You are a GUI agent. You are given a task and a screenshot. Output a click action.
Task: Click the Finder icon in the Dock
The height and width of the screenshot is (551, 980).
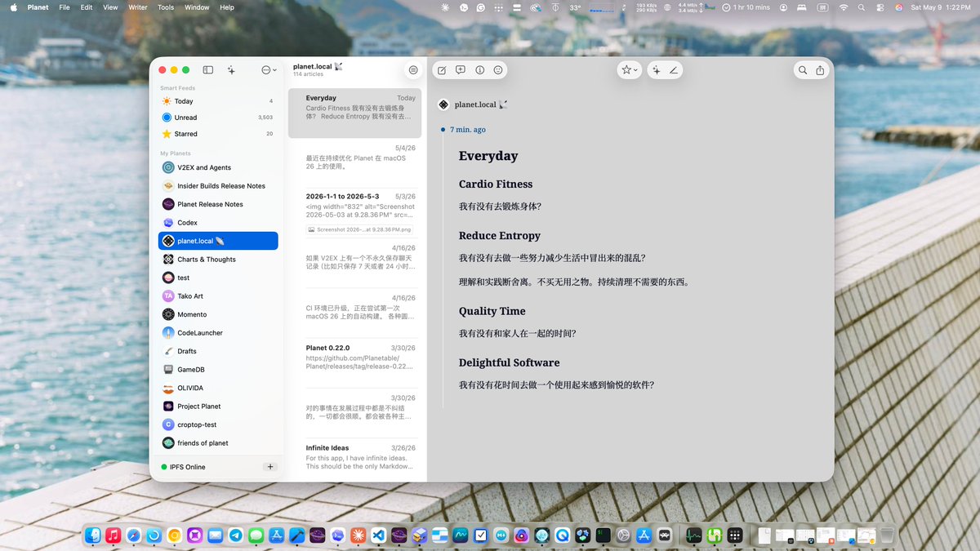pyautogui.click(x=93, y=535)
